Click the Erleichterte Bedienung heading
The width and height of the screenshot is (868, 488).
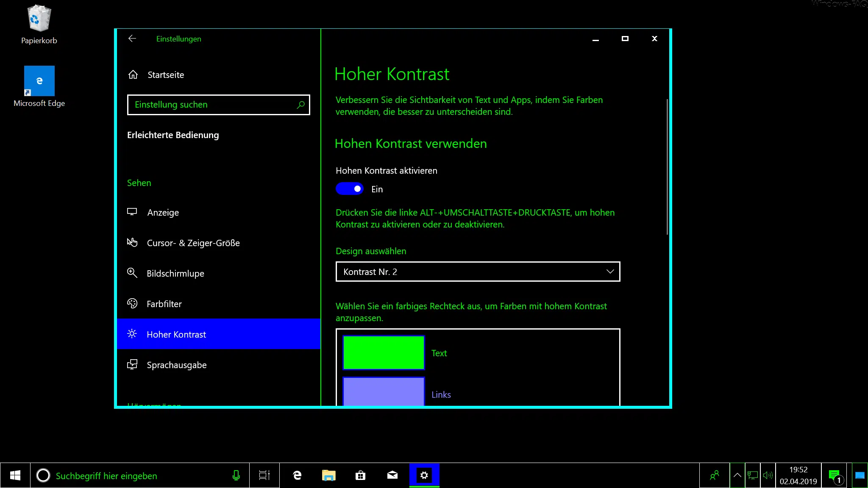(173, 135)
